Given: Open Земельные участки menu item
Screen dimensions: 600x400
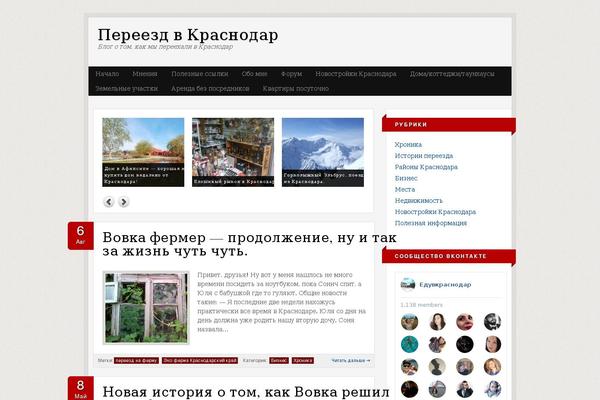Looking at the screenshot, I should [x=127, y=88].
